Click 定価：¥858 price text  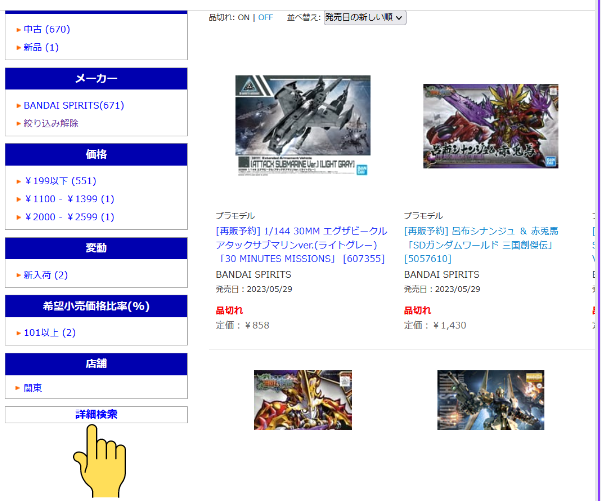242,325
